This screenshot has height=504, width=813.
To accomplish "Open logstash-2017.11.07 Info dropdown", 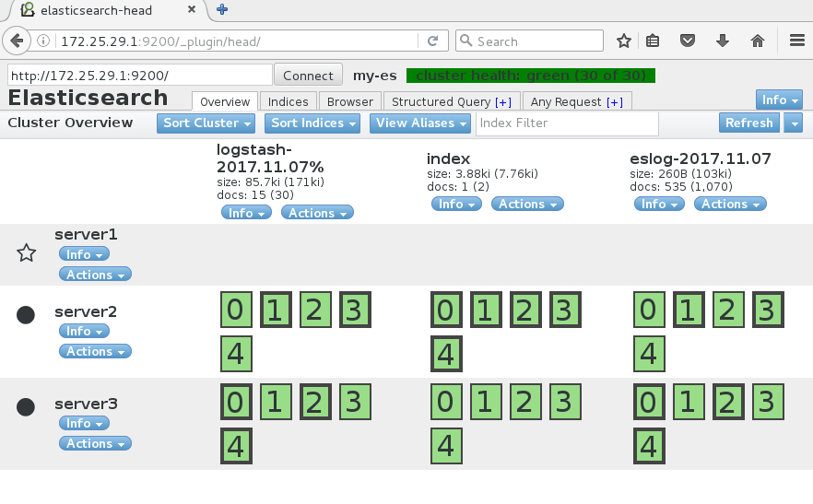I will tap(246, 213).
